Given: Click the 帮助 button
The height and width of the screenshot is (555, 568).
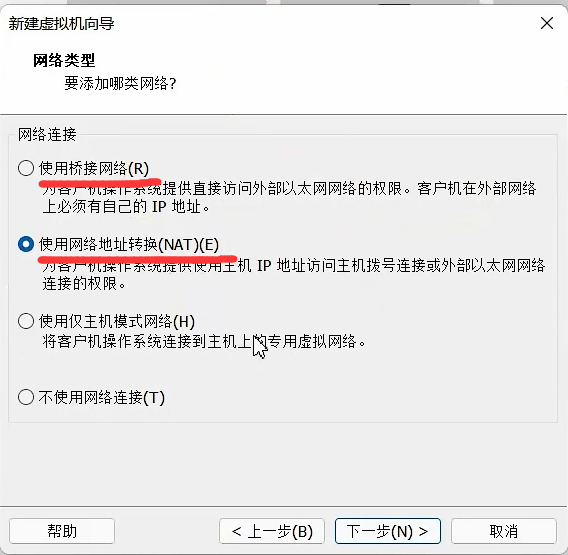Looking at the screenshot, I should [x=62, y=531].
